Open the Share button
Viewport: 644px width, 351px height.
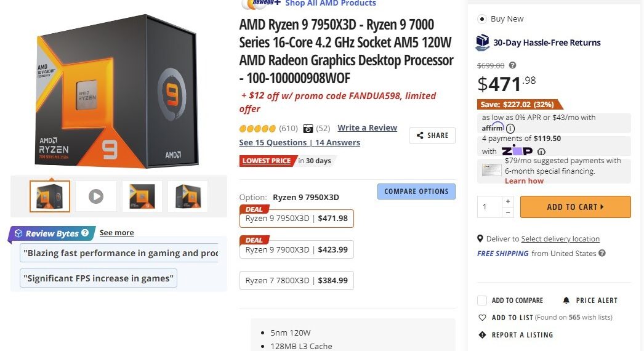click(x=432, y=135)
